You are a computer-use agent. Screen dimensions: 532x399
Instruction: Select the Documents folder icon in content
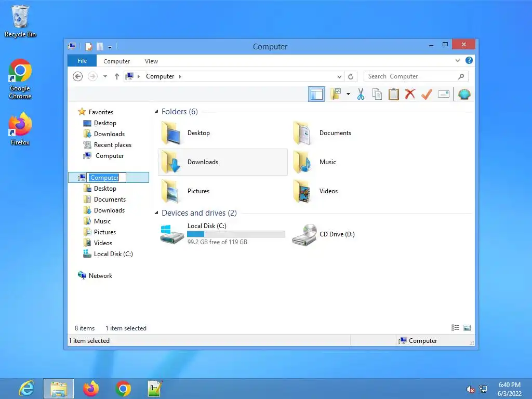[x=303, y=133]
